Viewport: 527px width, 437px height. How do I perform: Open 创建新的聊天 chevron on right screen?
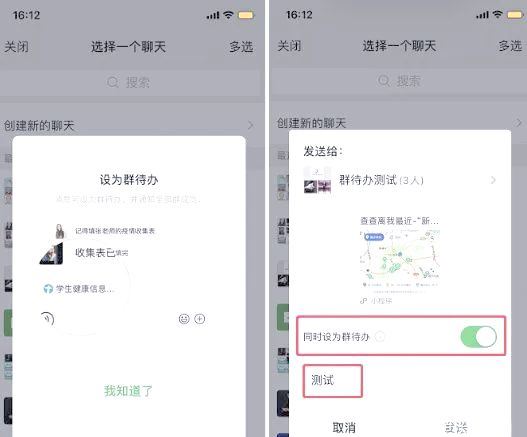pos(519,122)
